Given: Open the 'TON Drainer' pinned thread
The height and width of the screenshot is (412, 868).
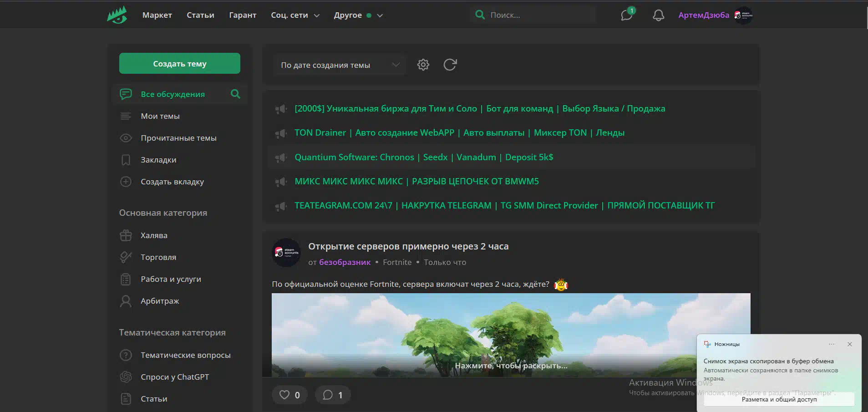Looking at the screenshot, I should (x=459, y=132).
